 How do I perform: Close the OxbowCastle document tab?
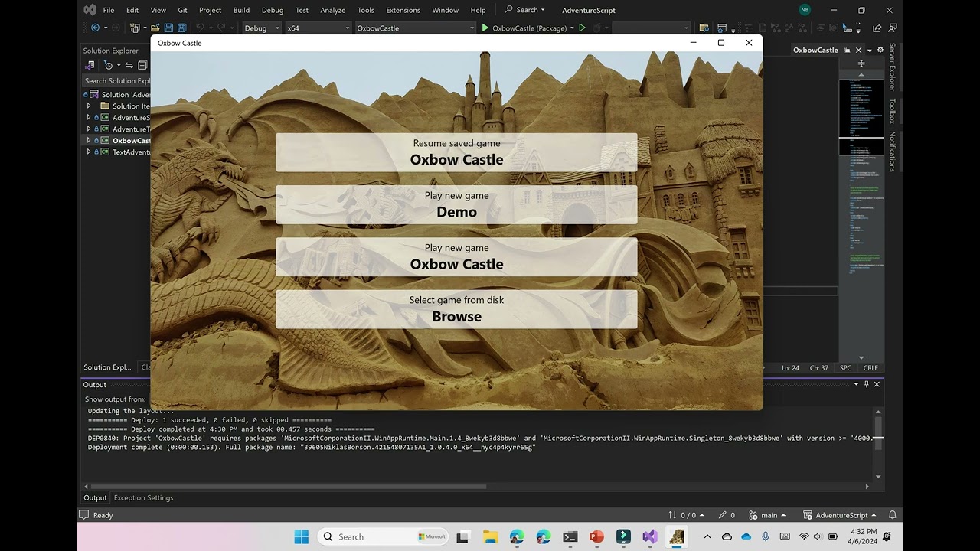(858, 50)
